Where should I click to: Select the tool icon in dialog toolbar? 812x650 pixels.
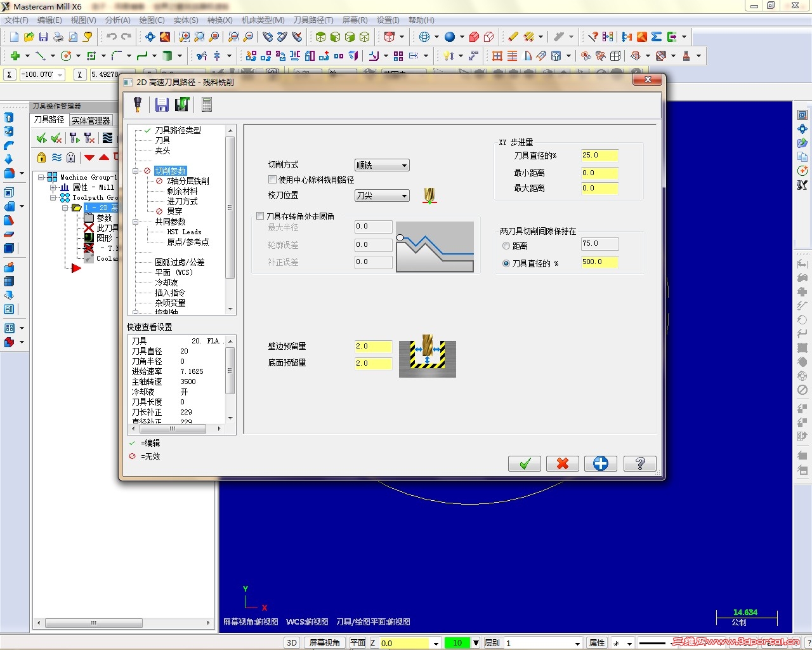(x=137, y=104)
